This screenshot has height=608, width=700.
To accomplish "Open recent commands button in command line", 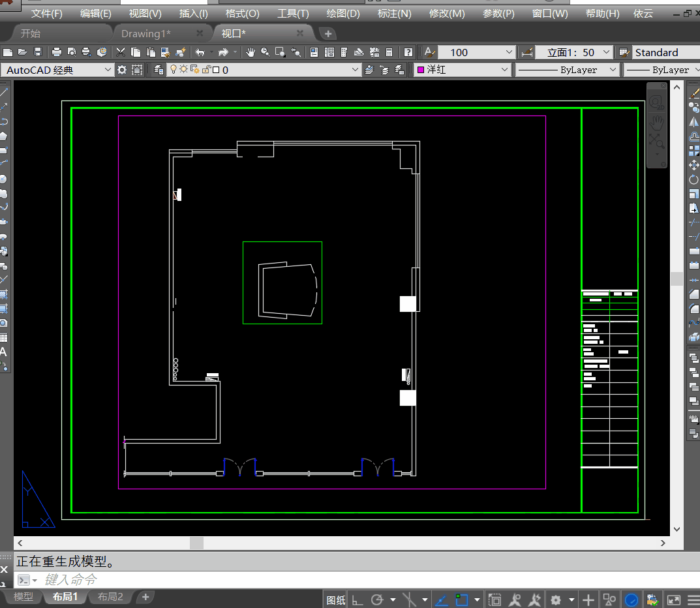I will 27,581.
